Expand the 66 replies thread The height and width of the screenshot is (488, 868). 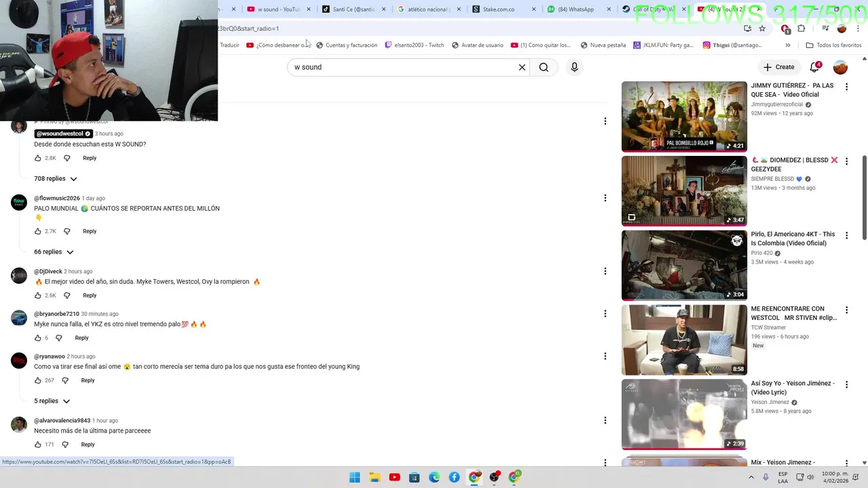click(54, 252)
